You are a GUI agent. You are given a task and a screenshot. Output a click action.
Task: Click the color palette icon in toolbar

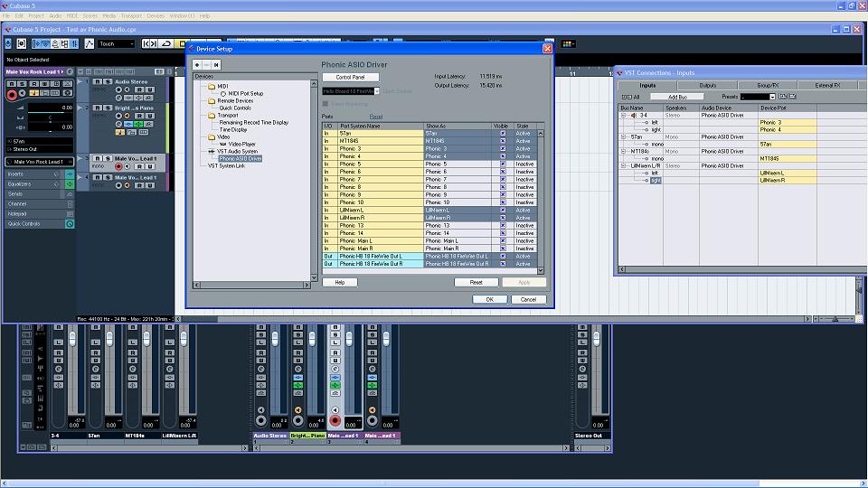click(x=568, y=43)
